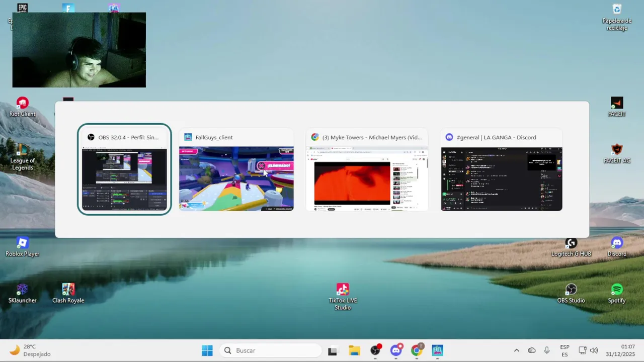The image size is (644, 362).
Task: Open the ESP ES language switcher
Action: (x=565, y=350)
